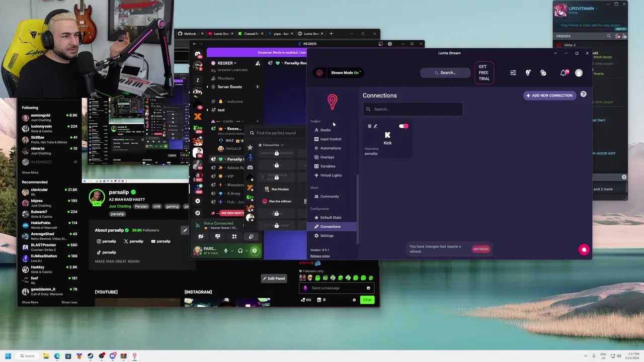Viewport: 644px width, 362px height.
Task: Click Get Free Trial button
Action: (x=484, y=72)
